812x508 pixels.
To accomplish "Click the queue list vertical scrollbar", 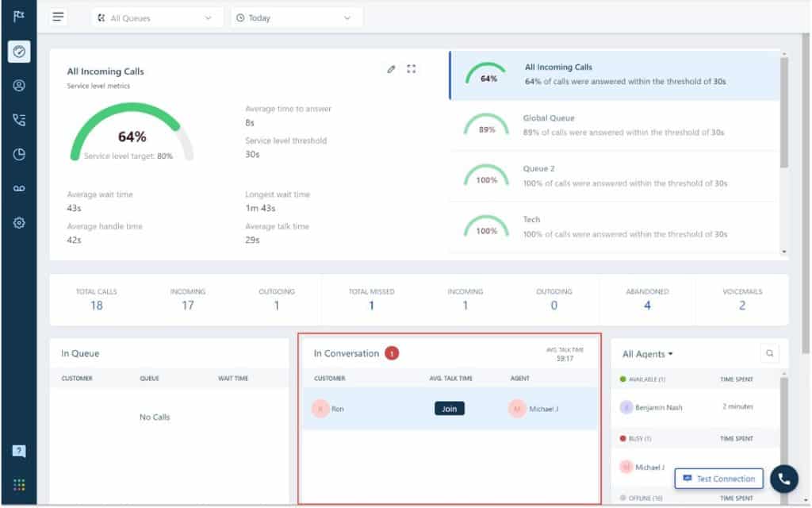I will pos(784,111).
